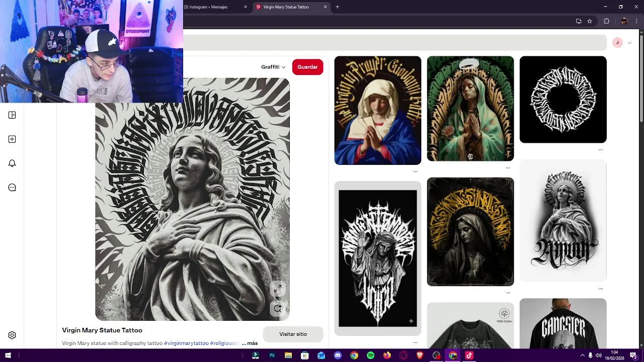Image resolution: width=644 pixels, height=362 pixels.
Task: Open more options under the blue Mary pin
Action: 415,171
